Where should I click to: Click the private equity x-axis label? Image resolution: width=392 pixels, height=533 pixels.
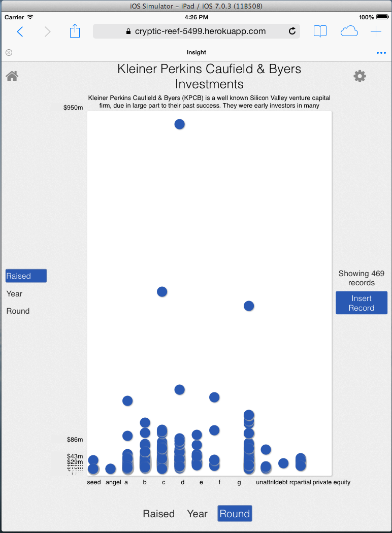point(332,482)
